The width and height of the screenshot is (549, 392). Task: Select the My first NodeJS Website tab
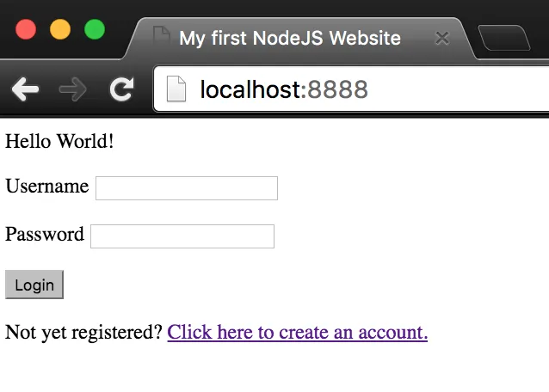point(290,38)
